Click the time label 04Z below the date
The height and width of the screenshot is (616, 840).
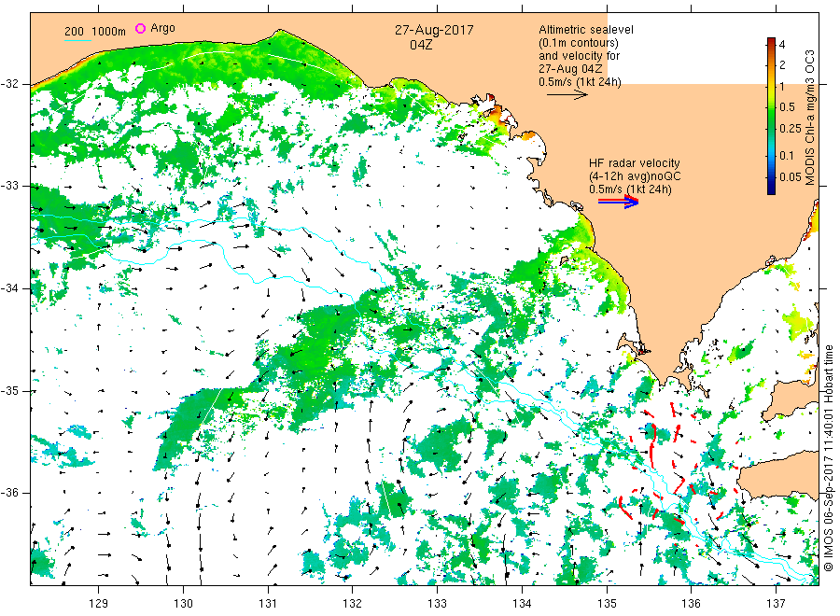(421, 45)
